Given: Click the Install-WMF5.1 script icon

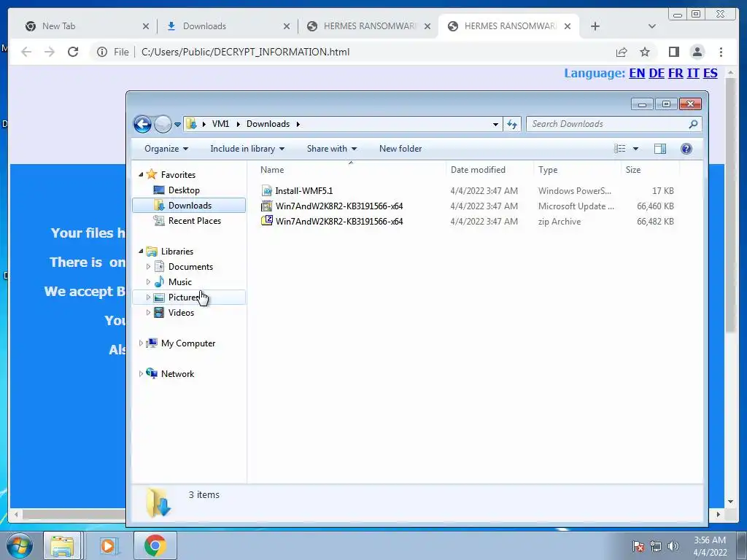Looking at the screenshot, I should tap(267, 190).
